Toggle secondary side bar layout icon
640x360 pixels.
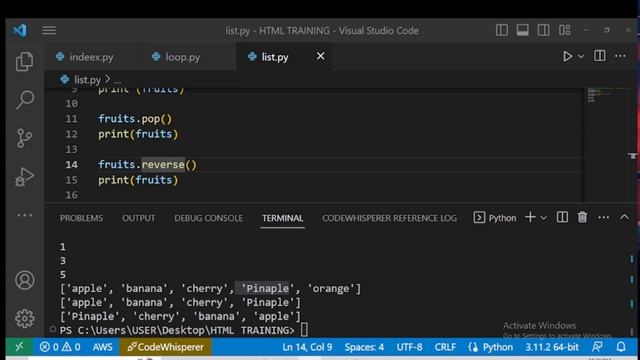[543, 30]
